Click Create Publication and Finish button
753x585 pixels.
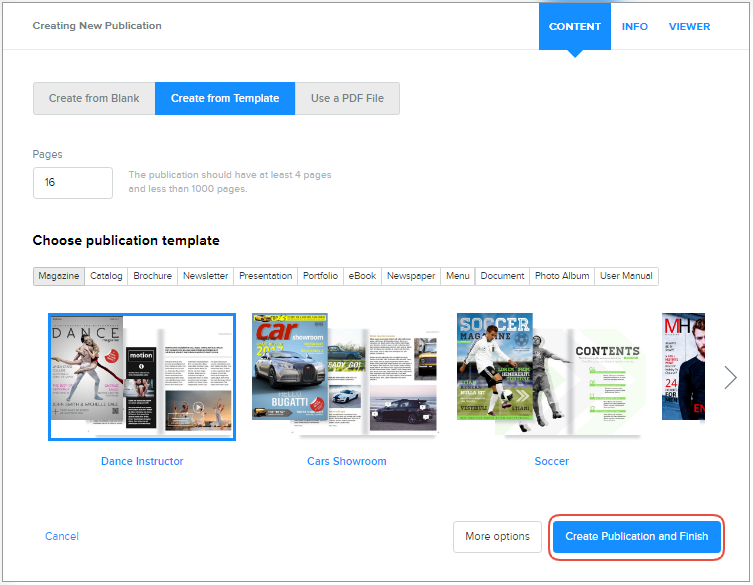tap(636, 537)
